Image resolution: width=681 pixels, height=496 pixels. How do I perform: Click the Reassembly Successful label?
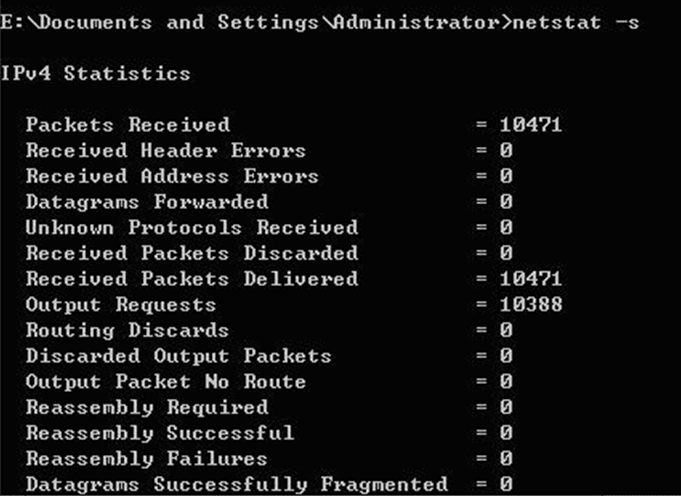point(160,433)
